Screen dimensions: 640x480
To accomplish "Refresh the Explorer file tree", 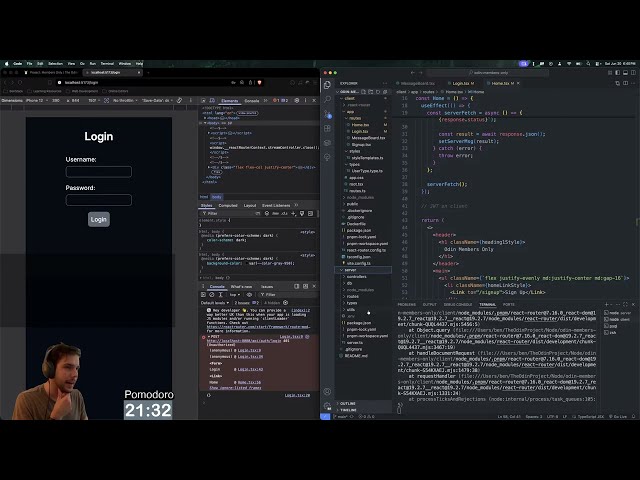I will pyautogui.click(x=378, y=92).
